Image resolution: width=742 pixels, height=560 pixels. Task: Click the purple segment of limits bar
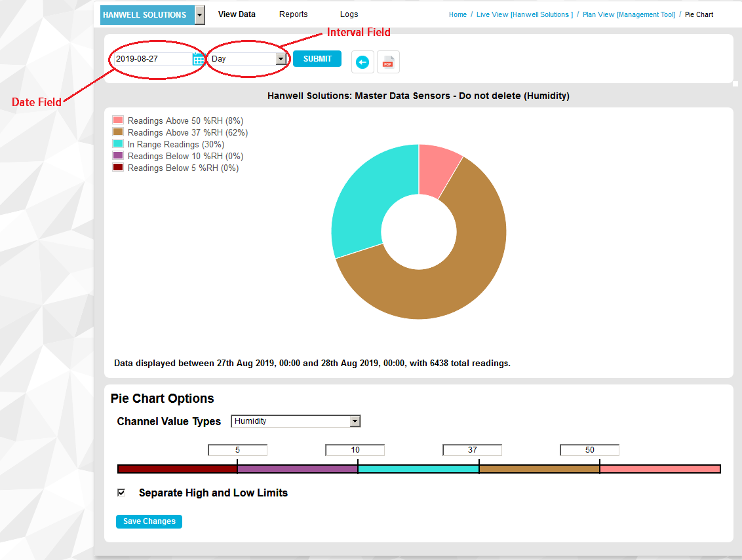(x=297, y=469)
